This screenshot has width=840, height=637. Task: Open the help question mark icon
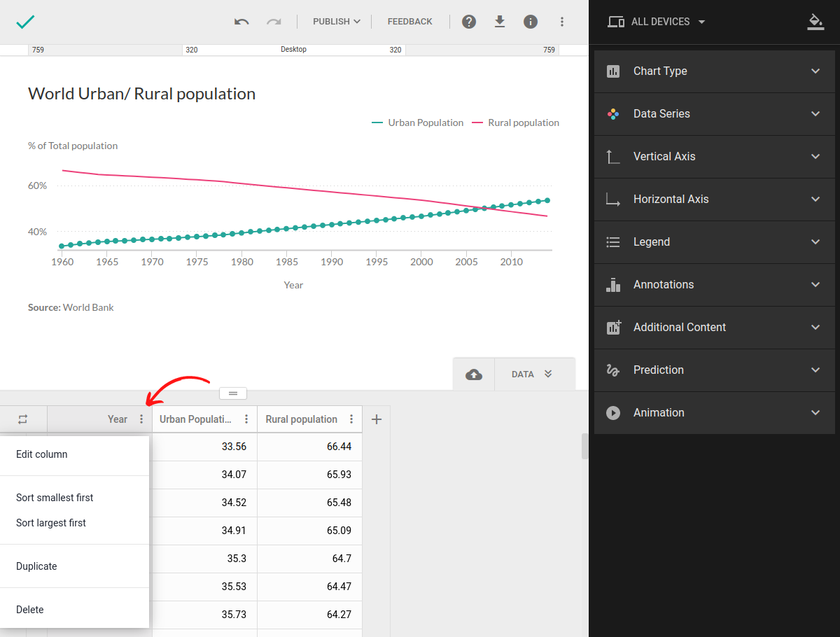[469, 22]
